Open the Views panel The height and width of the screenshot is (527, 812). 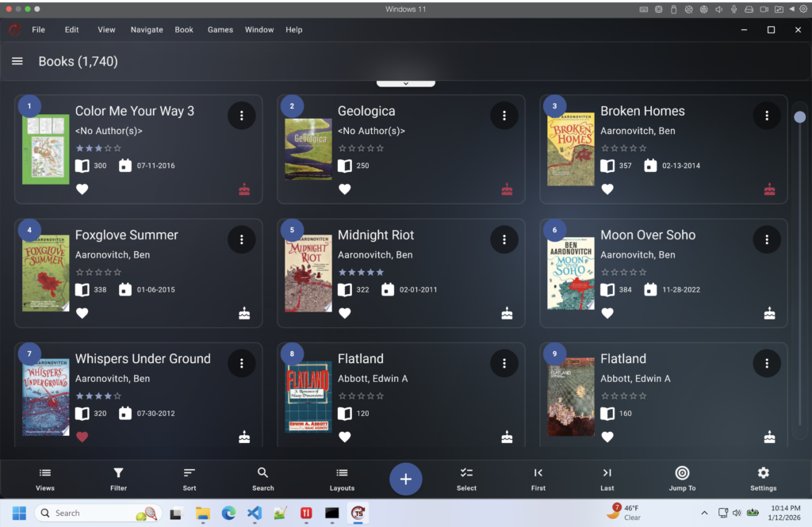pyautogui.click(x=45, y=479)
